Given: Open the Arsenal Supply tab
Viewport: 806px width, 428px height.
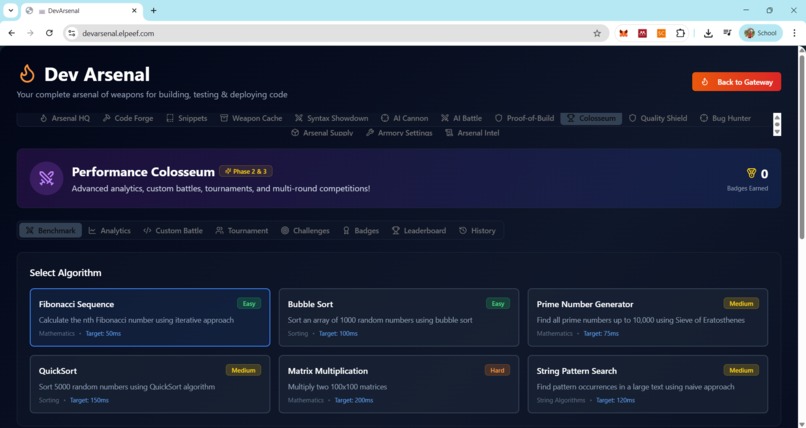Looking at the screenshot, I should pos(322,133).
